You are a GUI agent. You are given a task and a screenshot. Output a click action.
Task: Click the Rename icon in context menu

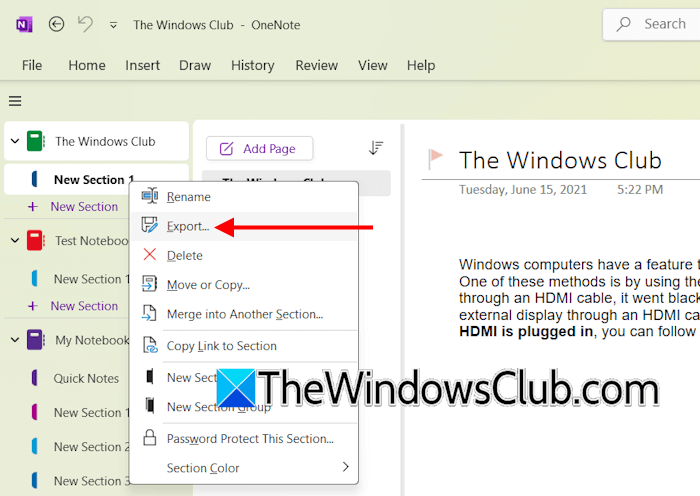tap(150, 196)
